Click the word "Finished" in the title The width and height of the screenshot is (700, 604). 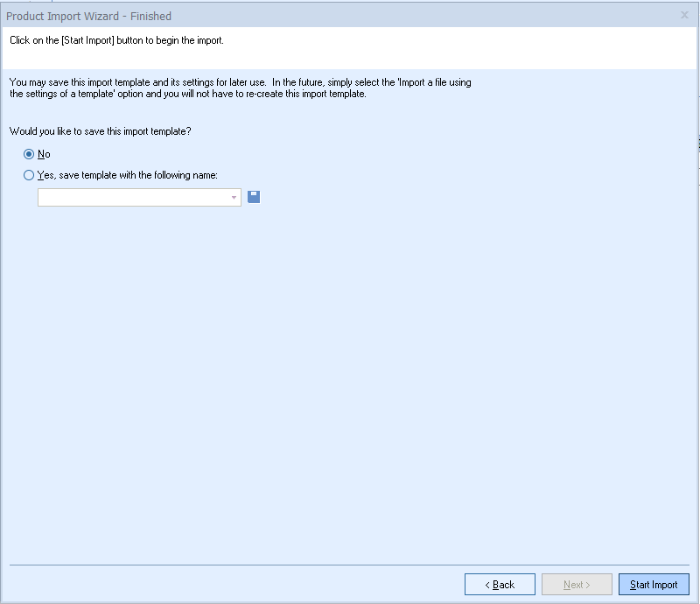point(150,16)
